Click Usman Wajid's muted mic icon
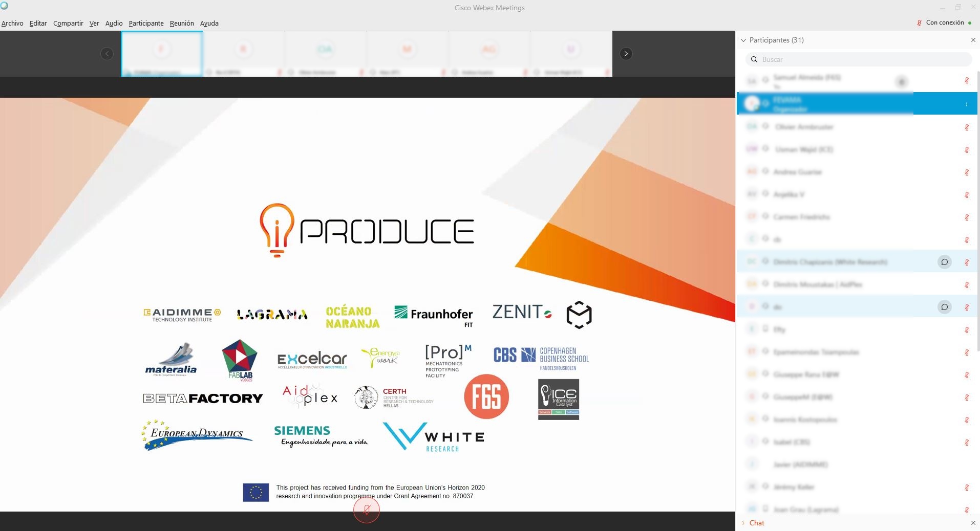980x531 pixels. 967,150
